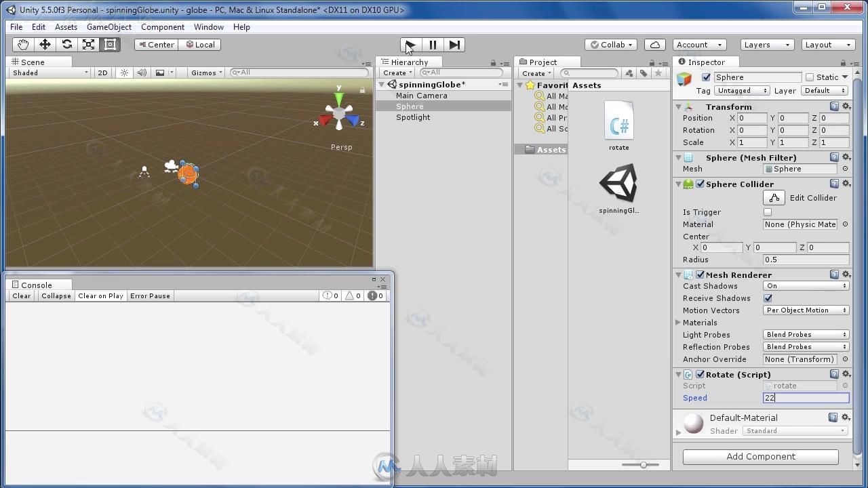The image size is (868, 488).
Task: Collapse the Transform component foldout
Action: (678, 106)
